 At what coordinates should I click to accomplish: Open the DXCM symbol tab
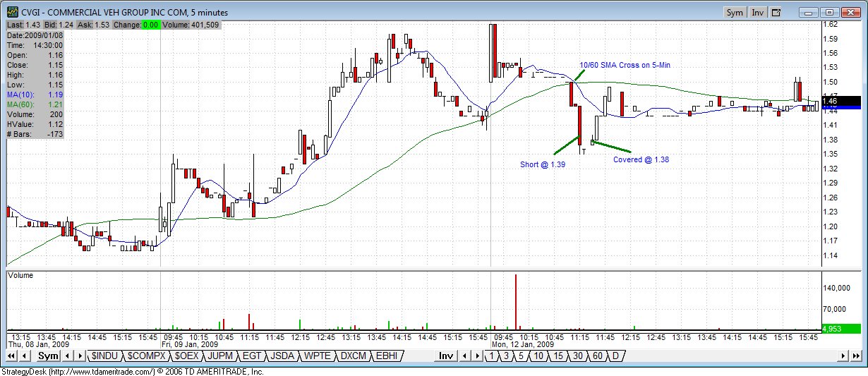point(354,356)
